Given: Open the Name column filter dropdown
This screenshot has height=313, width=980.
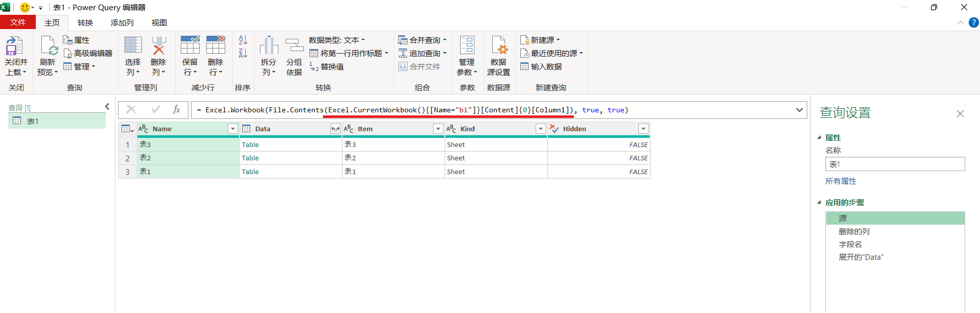Looking at the screenshot, I should pos(233,129).
